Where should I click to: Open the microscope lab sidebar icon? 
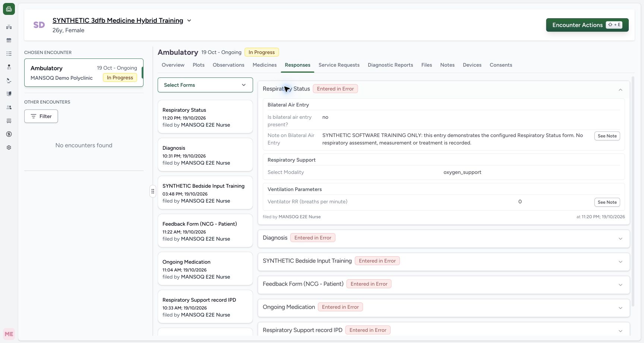click(9, 80)
